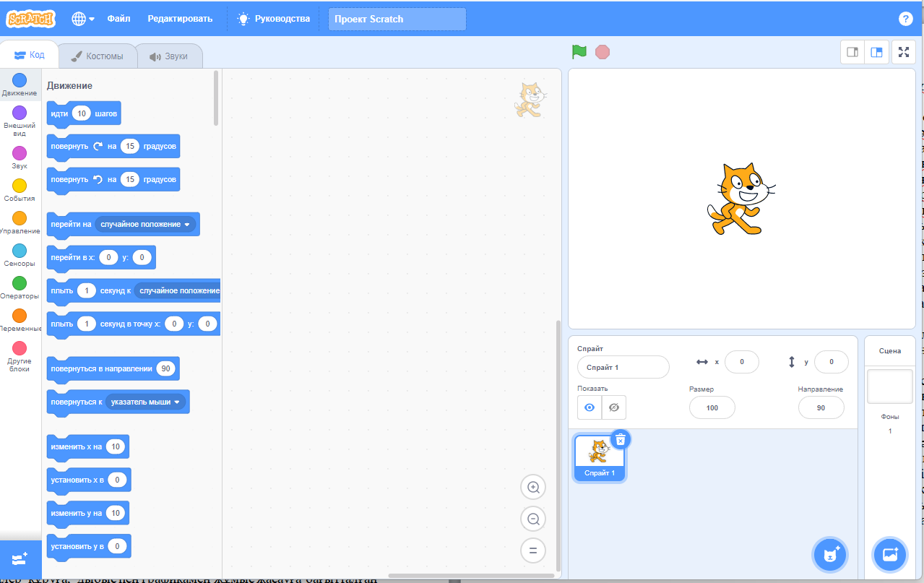Viewport: 924px width, 583px height.
Task: Hide the sprite with crossed eye icon
Action: coord(614,407)
